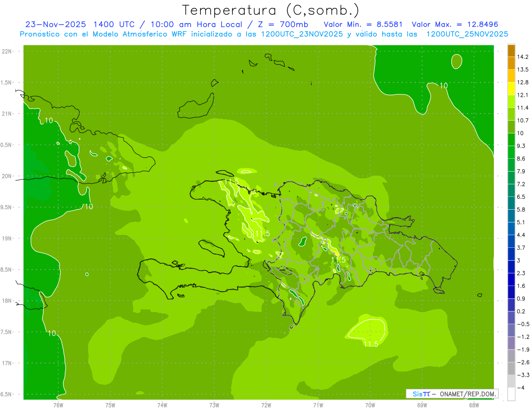Click the '-0.5' colorbar label

(523, 324)
